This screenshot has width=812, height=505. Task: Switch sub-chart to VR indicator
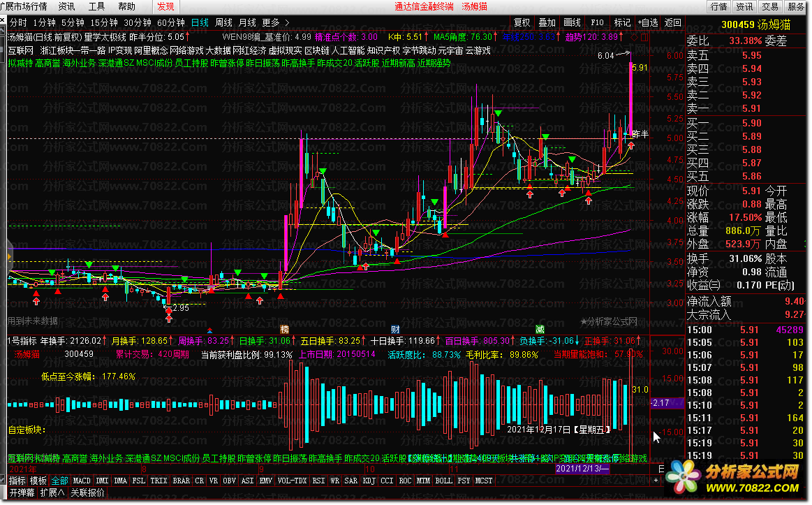[x=214, y=481]
